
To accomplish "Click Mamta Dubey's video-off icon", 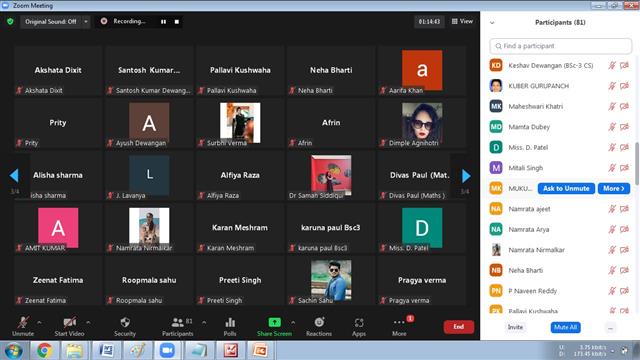I will pos(624,127).
